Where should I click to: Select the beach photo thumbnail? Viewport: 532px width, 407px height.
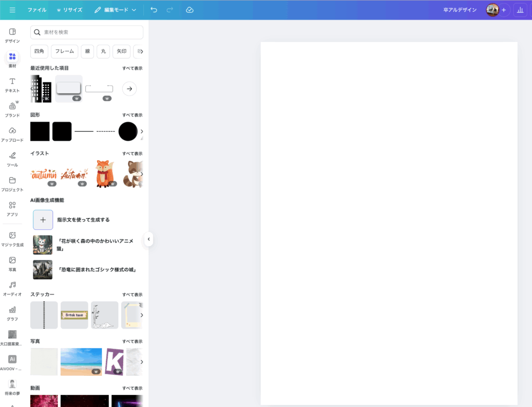(x=81, y=361)
